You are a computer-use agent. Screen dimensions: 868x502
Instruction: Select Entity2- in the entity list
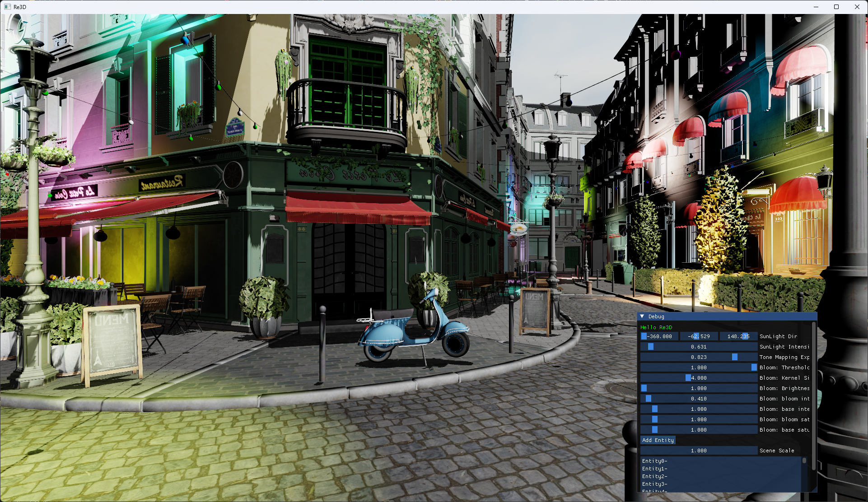(x=654, y=476)
